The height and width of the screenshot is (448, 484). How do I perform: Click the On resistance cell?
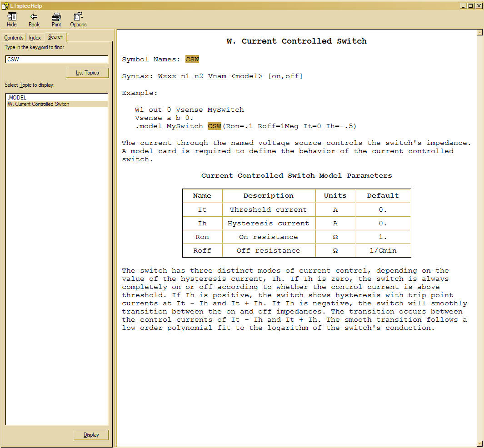269,237
